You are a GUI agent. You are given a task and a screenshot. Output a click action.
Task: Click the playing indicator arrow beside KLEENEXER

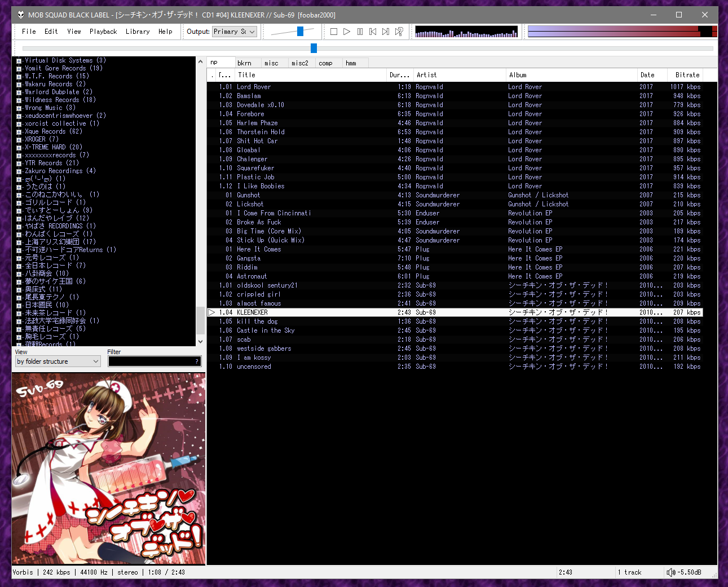pos(211,312)
